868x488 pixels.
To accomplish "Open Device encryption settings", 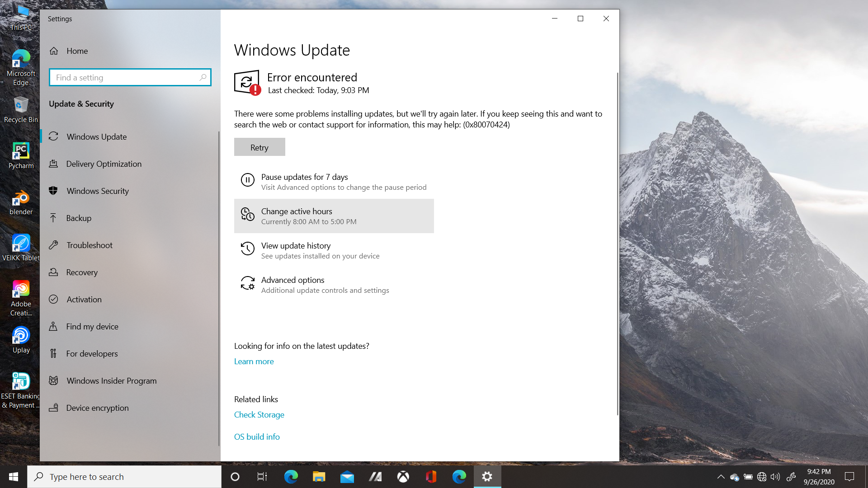I will pyautogui.click(x=129, y=408).
